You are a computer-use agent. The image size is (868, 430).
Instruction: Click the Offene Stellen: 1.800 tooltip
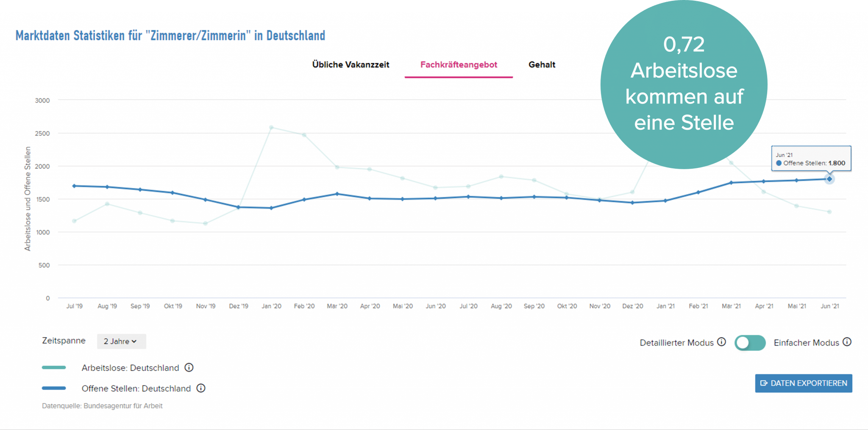[811, 159]
